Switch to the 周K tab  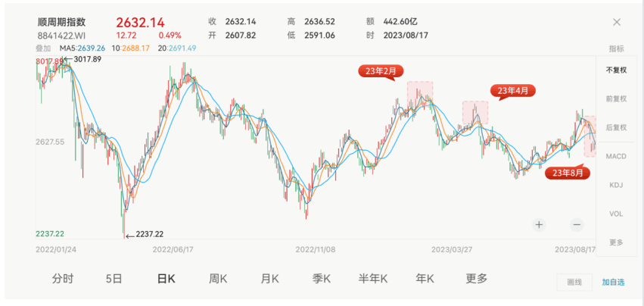(x=218, y=278)
